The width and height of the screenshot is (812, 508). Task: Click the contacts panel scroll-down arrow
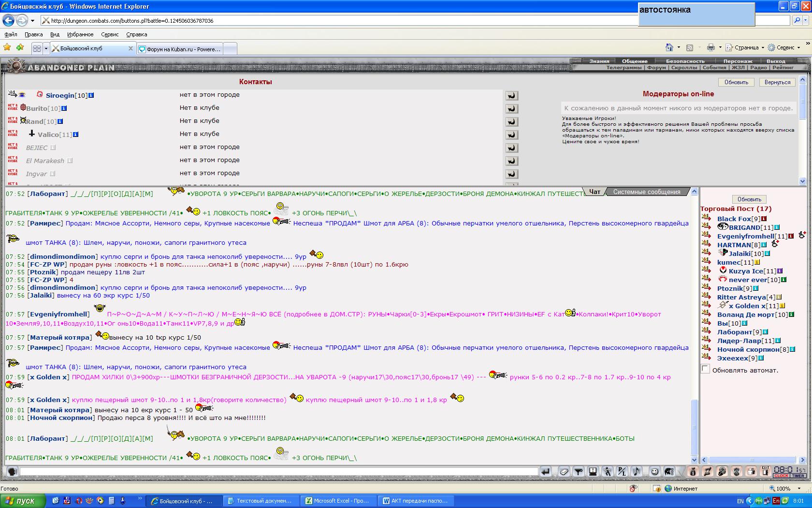point(803,181)
